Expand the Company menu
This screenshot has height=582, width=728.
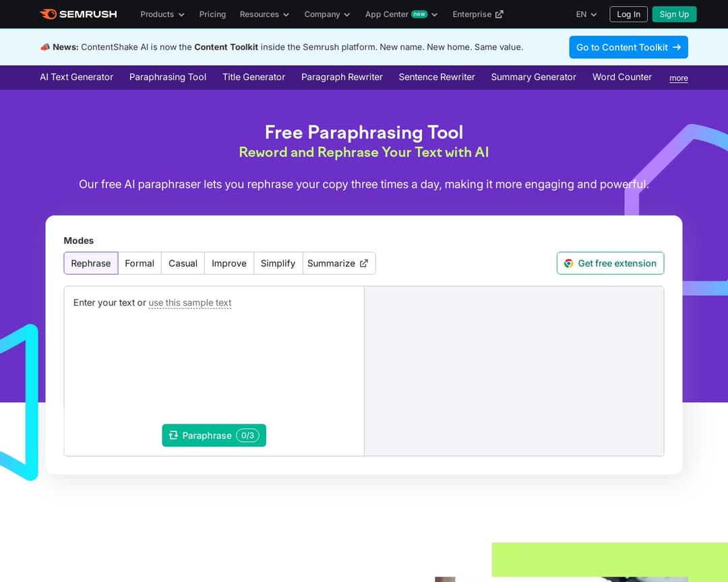click(327, 14)
